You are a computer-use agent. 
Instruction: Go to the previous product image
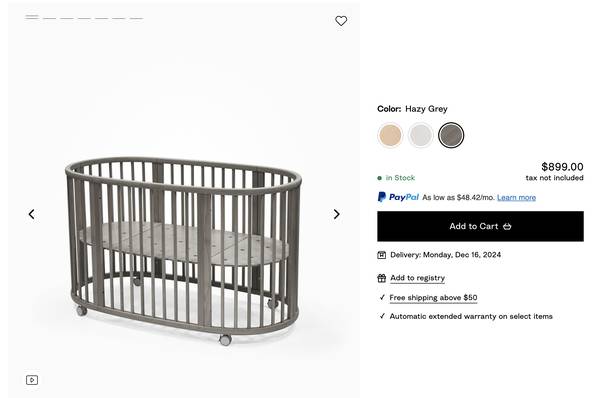32,214
